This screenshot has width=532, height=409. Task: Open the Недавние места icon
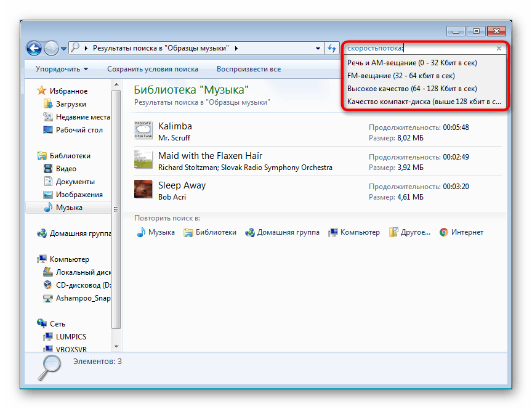48,117
